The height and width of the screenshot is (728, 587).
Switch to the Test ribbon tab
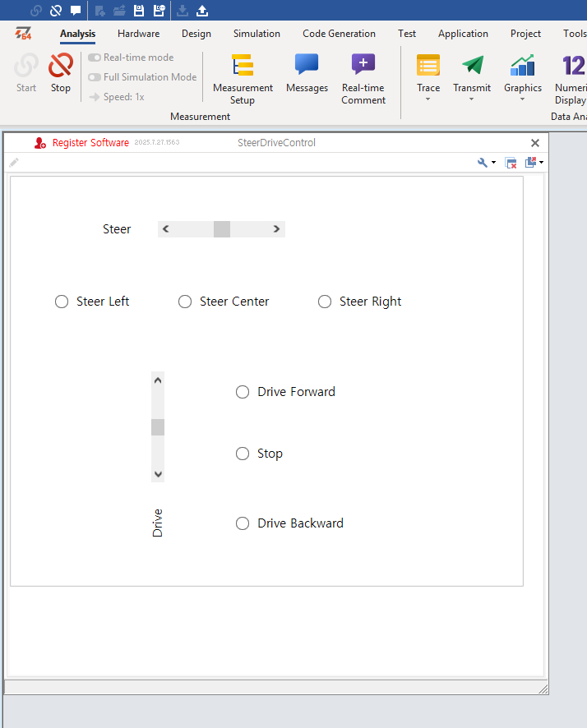point(407,34)
